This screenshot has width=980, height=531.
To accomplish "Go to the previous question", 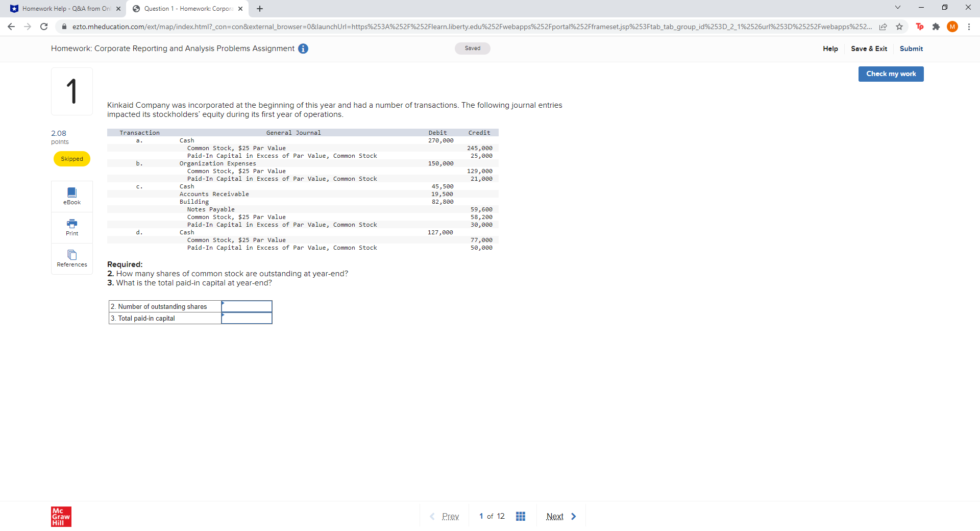I will coord(445,516).
